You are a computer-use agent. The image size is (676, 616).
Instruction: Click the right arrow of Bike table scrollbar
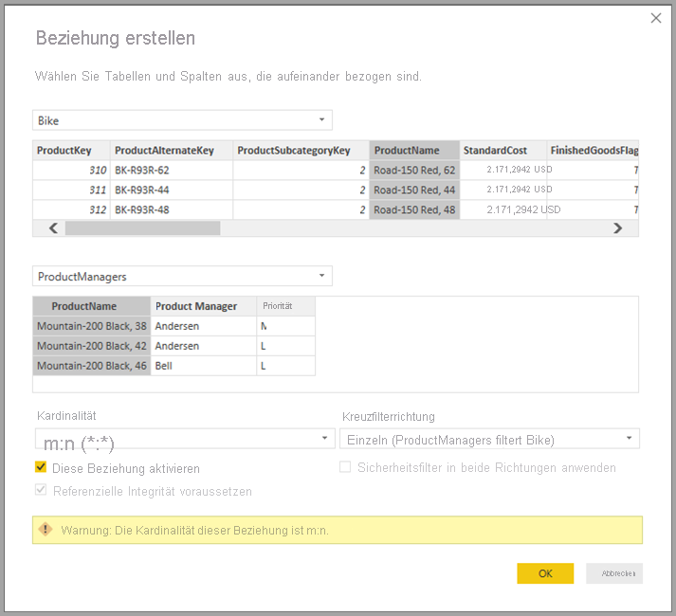(x=618, y=228)
